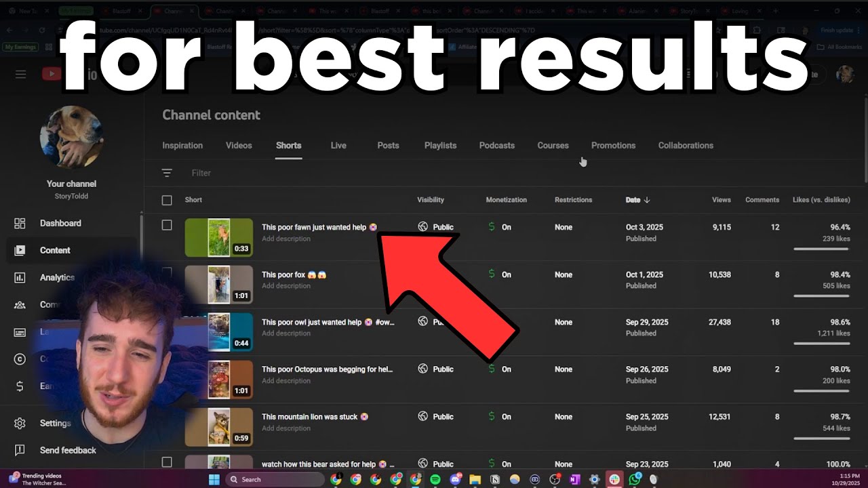Select the Shorts tab

[289, 146]
